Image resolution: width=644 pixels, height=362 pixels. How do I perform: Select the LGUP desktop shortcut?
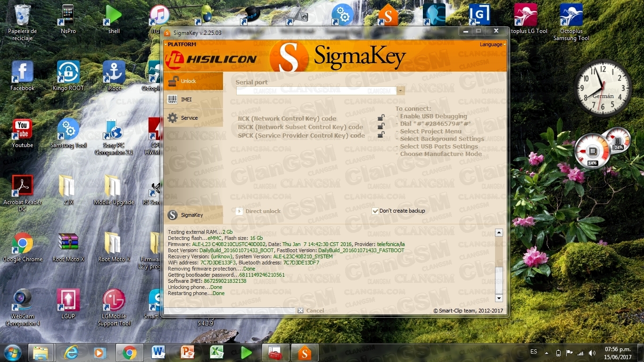68,304
